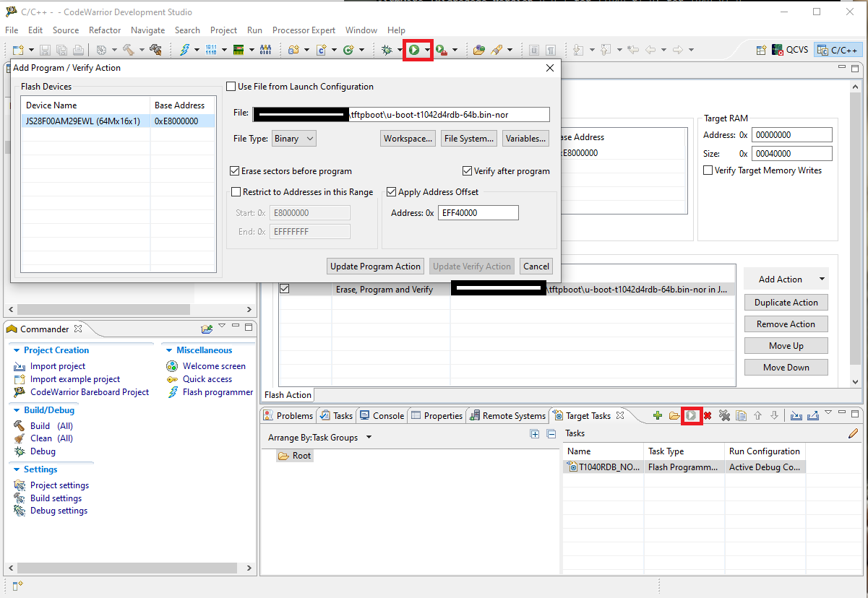Click the Save toolbar icon

click(45, 50)
